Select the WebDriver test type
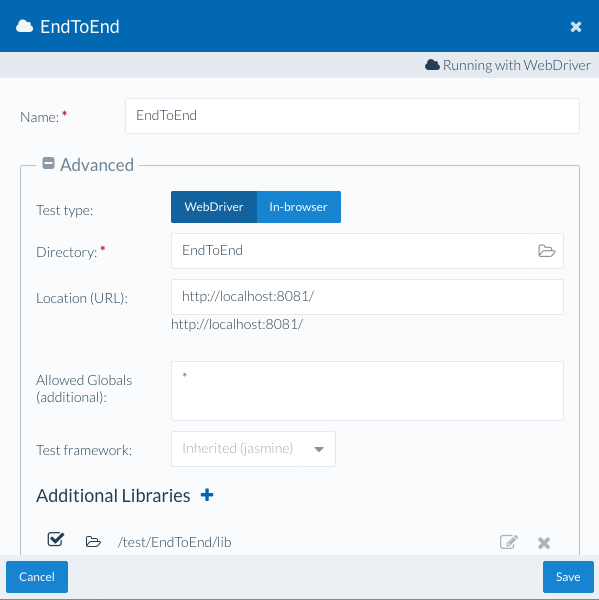 click(214, 207)
